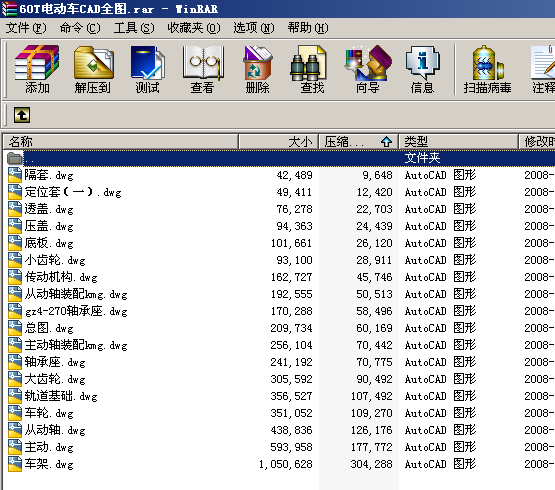Select the file 压盖.dwg

(x=49, y=226)
